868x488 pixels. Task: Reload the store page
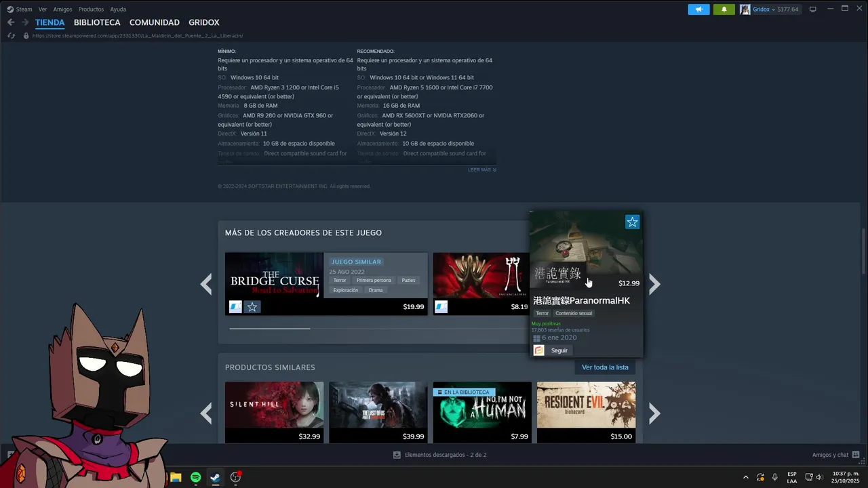point(11,36)
